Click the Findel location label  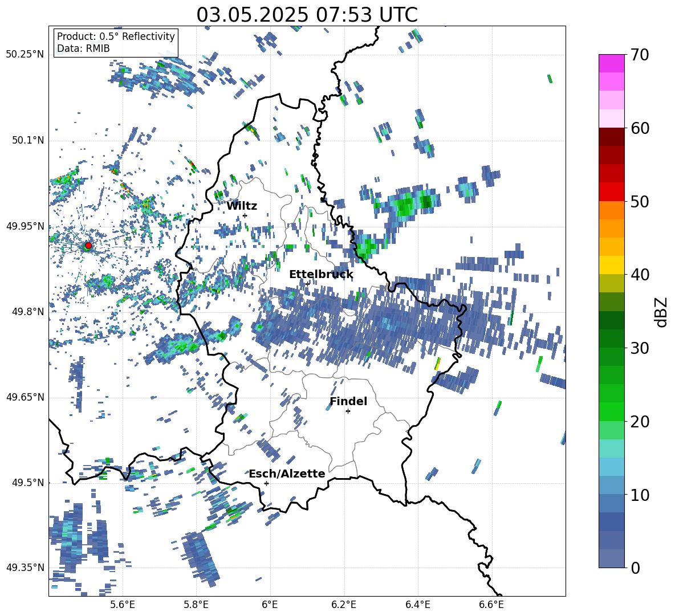[x=348, y=401]
